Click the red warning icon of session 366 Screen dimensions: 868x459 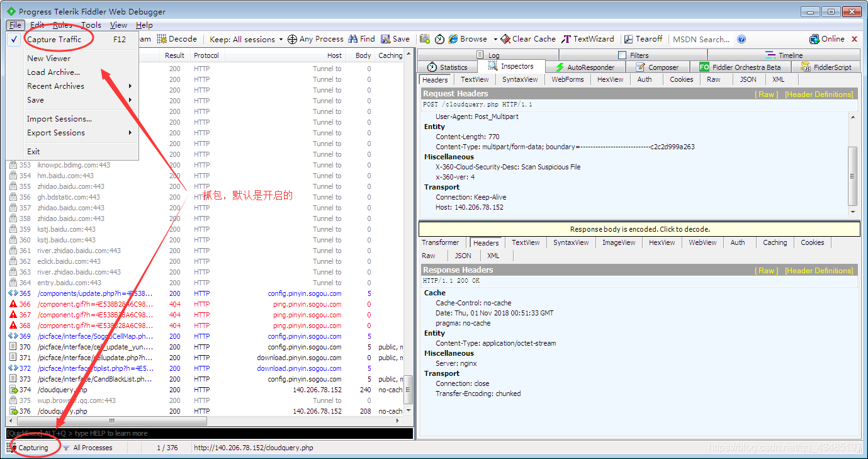pyautogui.click(x=13, y=304)
